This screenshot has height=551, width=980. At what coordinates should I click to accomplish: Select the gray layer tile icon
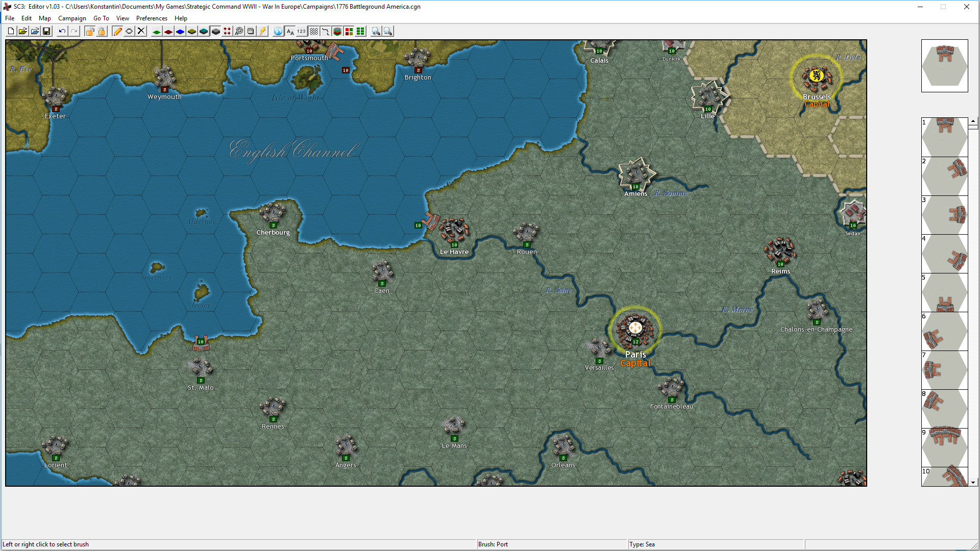215,32
